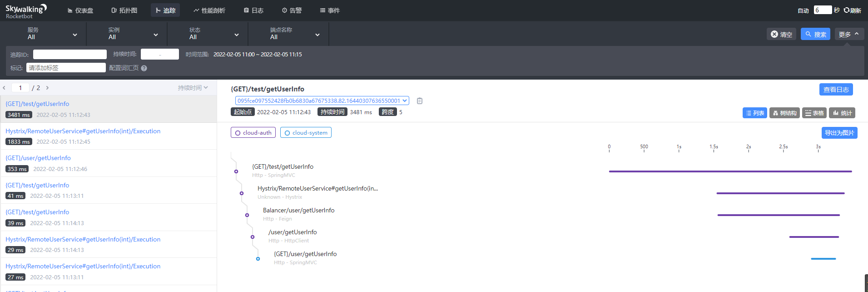
Task: Click the duration bar for Balancer/user/getUserInfo
Action: click(x=779, y=215)
